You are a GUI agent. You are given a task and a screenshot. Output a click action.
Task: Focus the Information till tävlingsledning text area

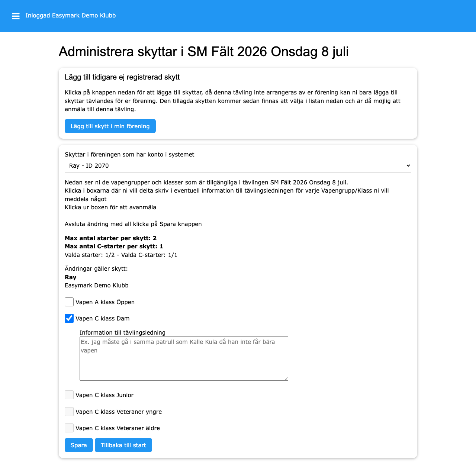[184, 358]
